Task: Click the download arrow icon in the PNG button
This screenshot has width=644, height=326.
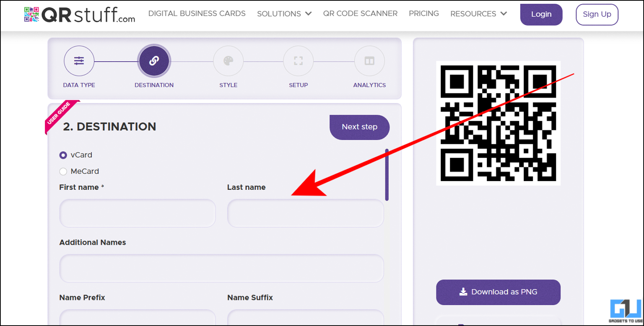Action: pyautogui.click(x=463, y=292)
